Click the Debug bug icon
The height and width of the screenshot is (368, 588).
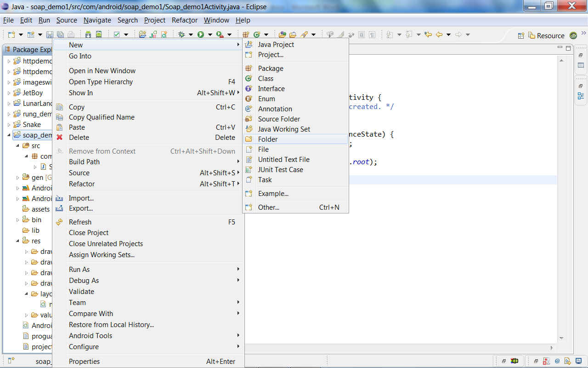coord(181,34)
